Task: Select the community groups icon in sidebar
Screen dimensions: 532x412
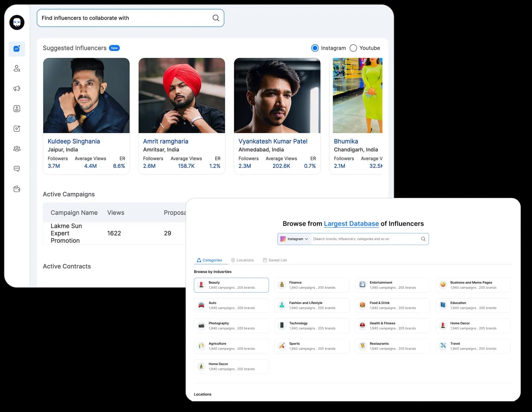Action: tap(17, 148)
